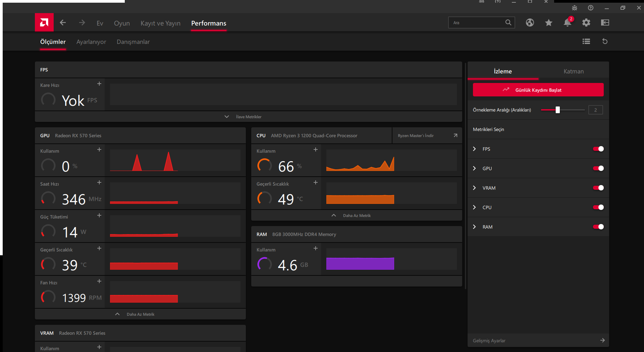Add Kare Hızı metric with plus icon
This screenshot has height=352, width=644.
click(x=99, y=84)
